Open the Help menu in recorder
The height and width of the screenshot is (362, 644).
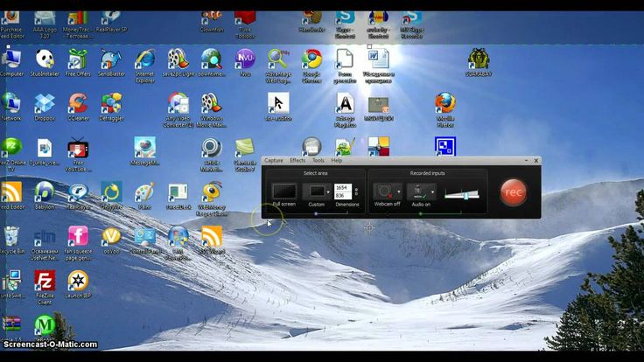pos(336,161)
